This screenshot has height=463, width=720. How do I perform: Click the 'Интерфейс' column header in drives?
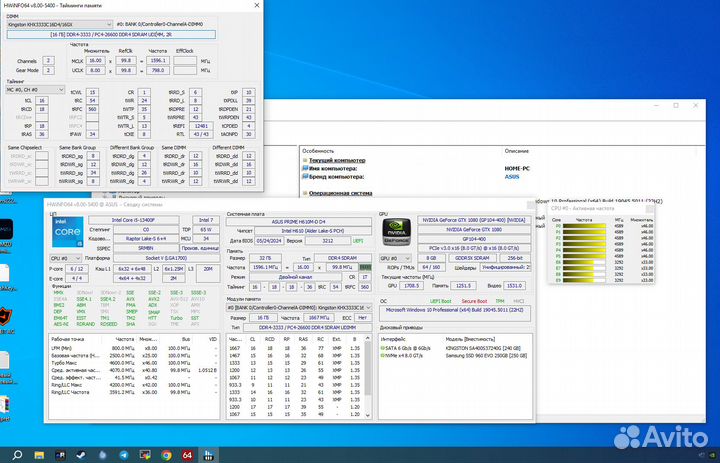(x=394, y=339)
